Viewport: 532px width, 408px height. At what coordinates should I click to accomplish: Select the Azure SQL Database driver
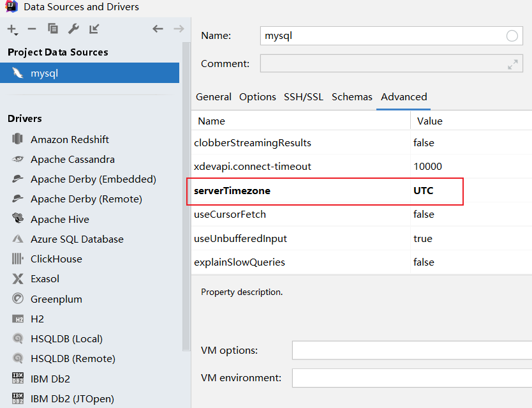[x=77, y=239]
